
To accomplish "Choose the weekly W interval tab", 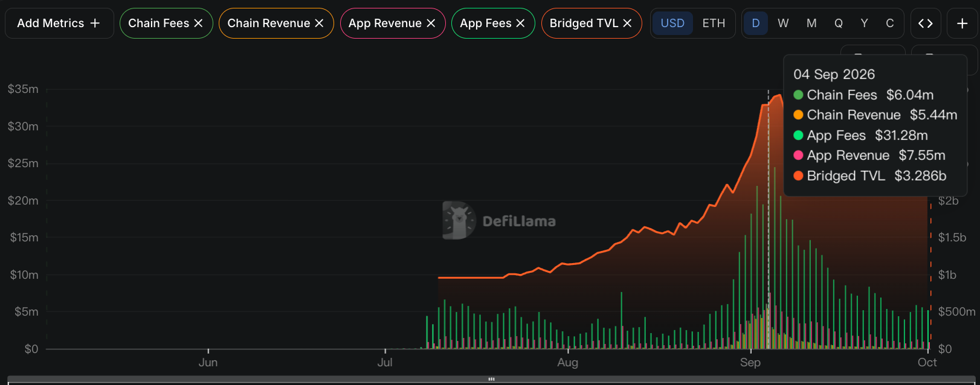I will click(783, 23).
